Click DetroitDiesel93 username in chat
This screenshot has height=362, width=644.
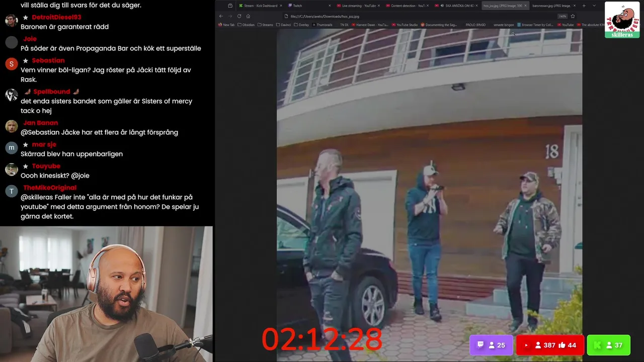point(56,17)
